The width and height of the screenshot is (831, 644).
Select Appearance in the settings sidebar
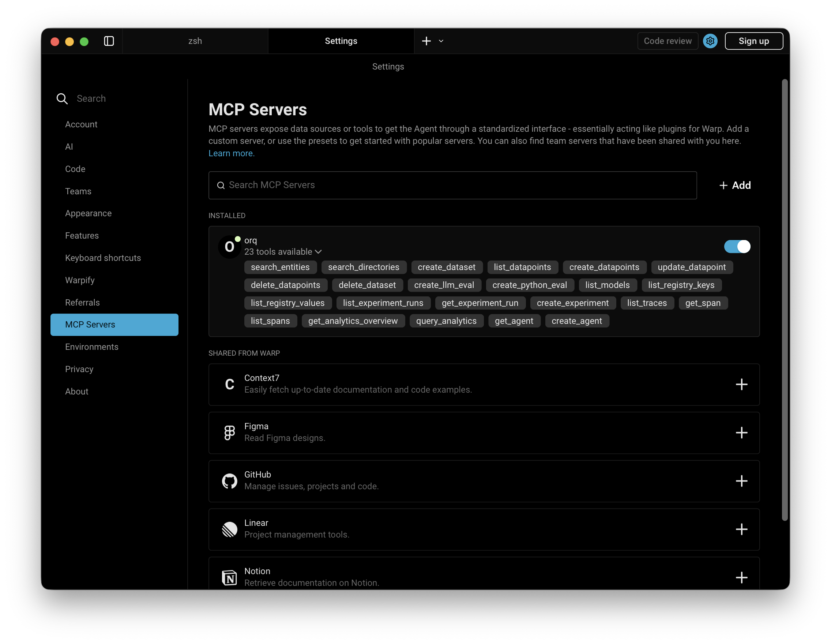pos(88,213)
